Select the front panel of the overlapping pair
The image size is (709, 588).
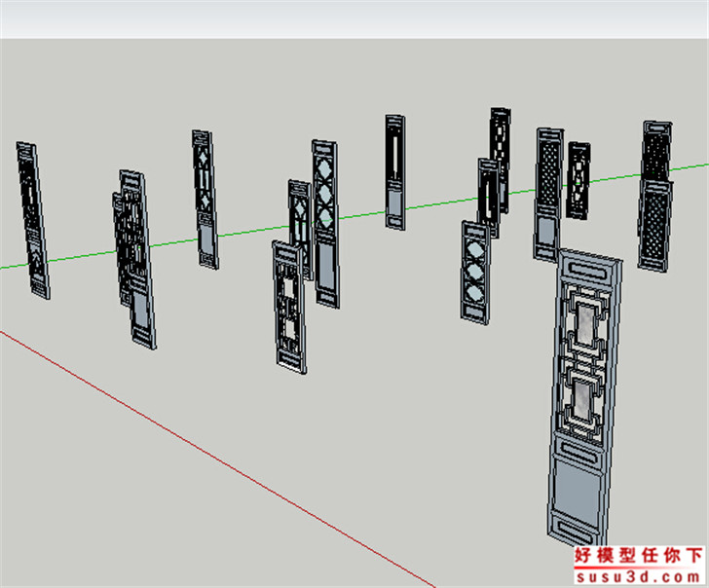138,259
